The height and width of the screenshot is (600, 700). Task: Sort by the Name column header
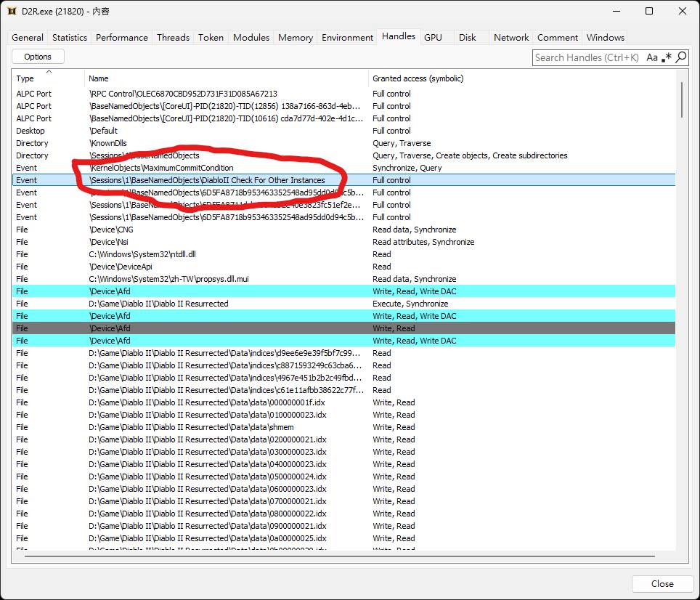[x=227, y=78]
